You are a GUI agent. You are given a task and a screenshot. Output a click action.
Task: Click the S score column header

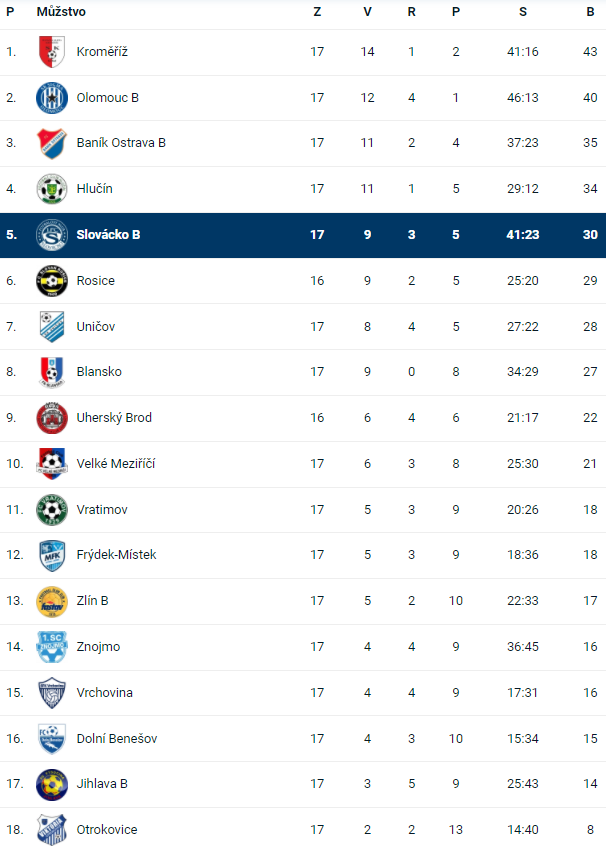(x=523, y=12)
